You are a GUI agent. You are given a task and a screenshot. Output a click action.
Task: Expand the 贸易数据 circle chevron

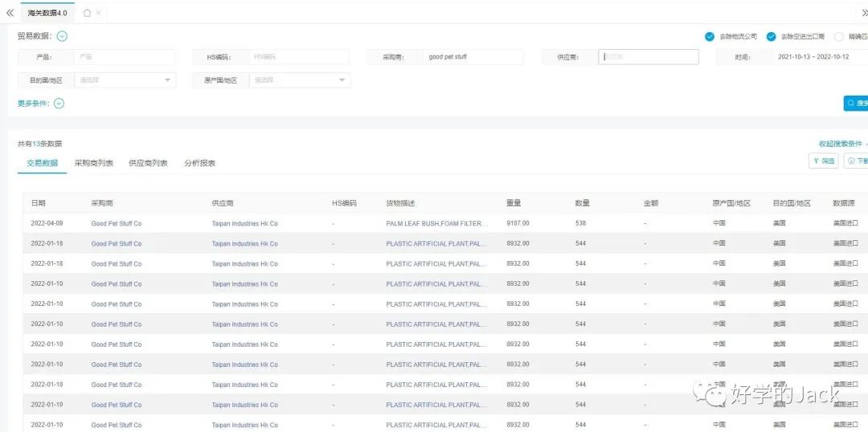tap(62, 36)
